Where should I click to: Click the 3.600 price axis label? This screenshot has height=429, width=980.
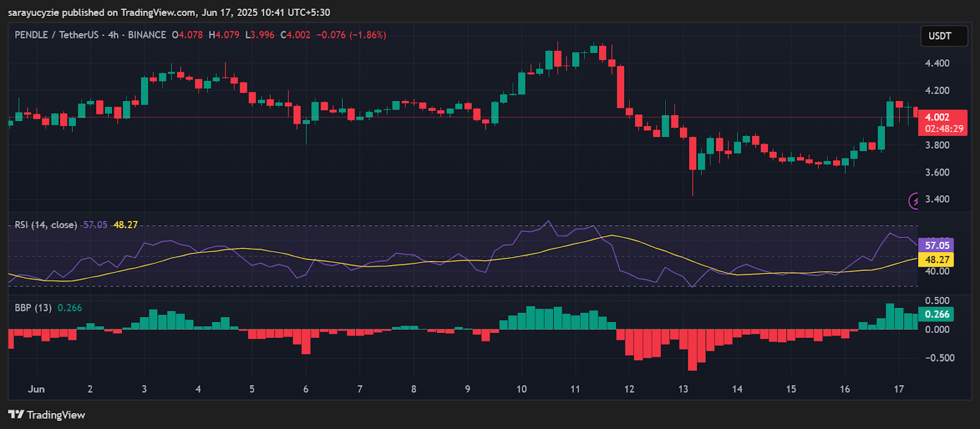point(937,173)
